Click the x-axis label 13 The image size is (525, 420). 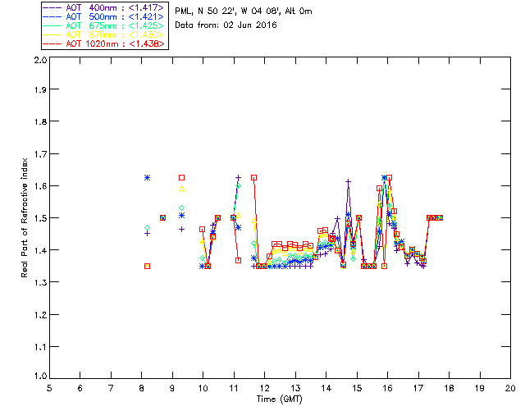coord(295,388)
